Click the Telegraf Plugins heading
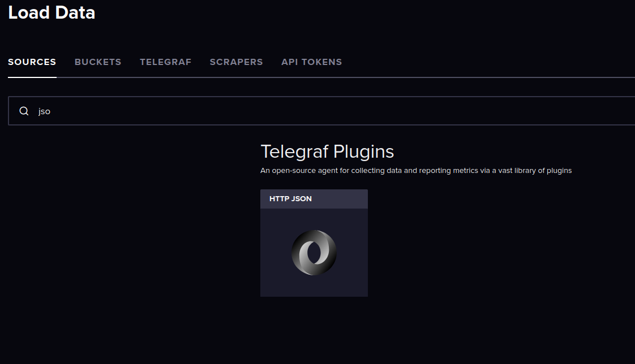635x364 pixels. pyautogui.click(x=327, y=151)
